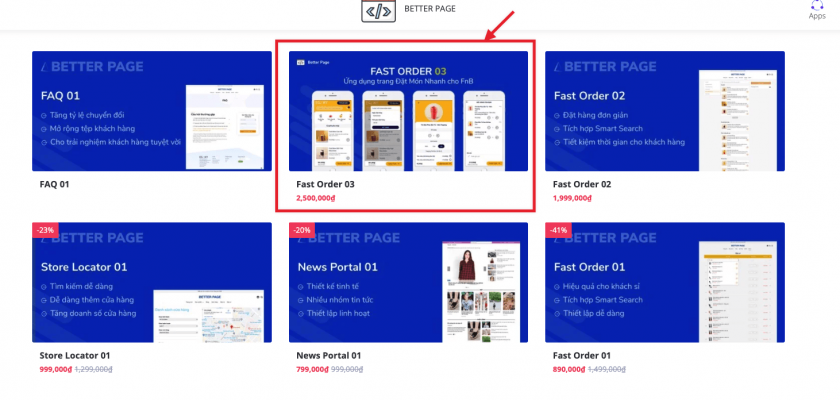Open the Fast Order 01 banner thumbnail
The image size is (840, 400).
(x=664, y=283)
